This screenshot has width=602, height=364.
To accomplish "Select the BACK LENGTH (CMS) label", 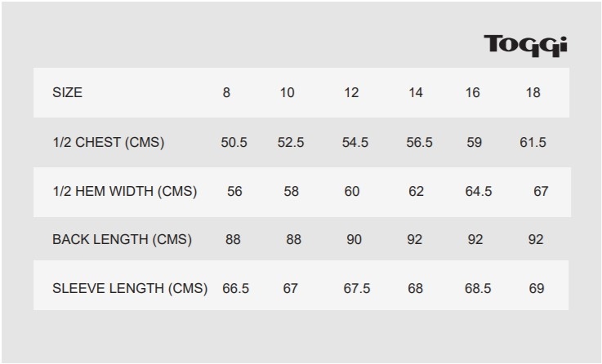I will tap(122, 239).
